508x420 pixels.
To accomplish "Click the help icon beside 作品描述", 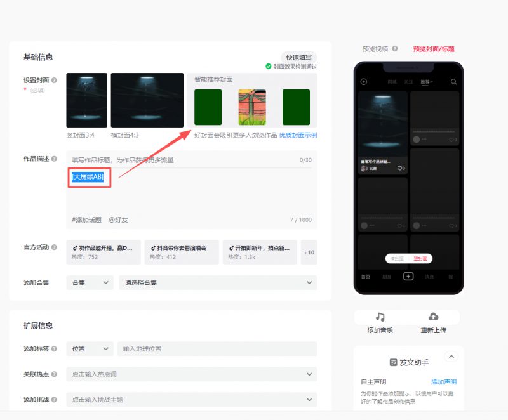I will pos(54,159).
